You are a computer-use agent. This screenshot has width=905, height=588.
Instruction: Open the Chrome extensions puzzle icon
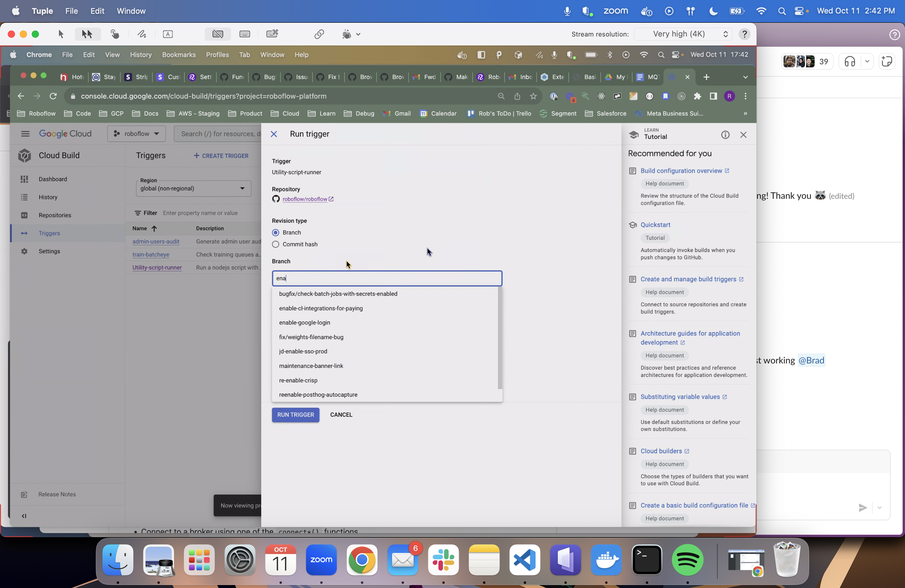pyautogui.click(x=697, y=96)
